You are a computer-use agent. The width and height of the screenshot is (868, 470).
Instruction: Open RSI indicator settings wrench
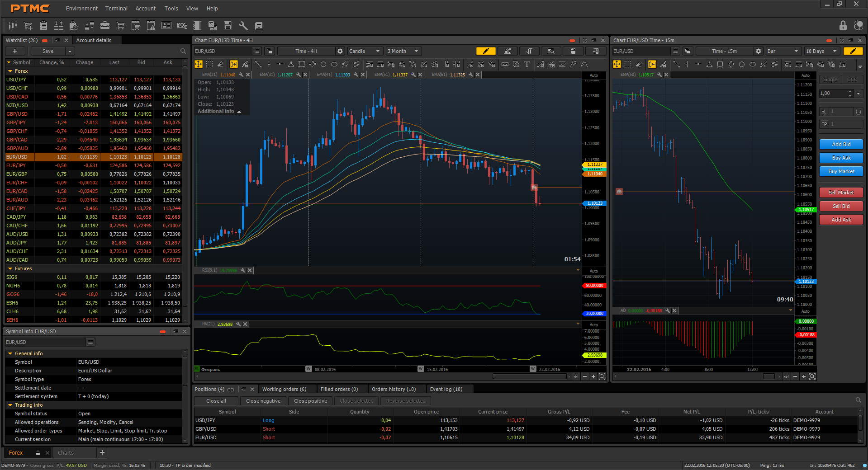(243, 270)
